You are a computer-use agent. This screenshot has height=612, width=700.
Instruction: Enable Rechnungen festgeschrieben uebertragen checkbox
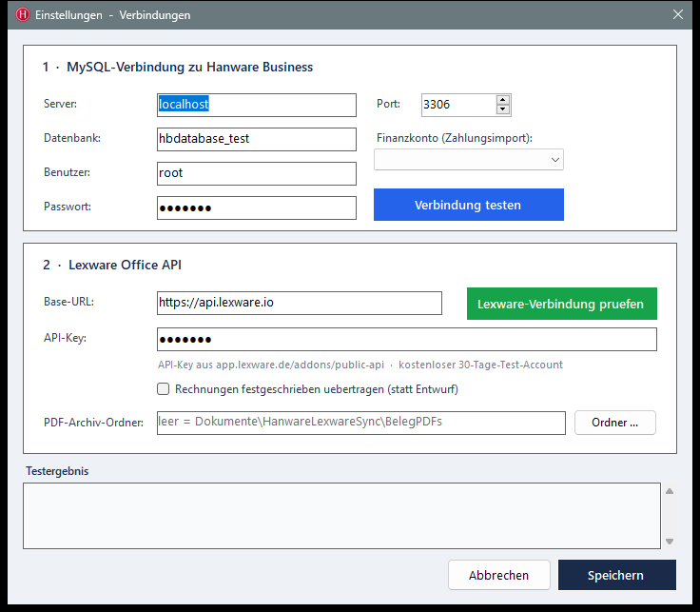pos(164,389)
